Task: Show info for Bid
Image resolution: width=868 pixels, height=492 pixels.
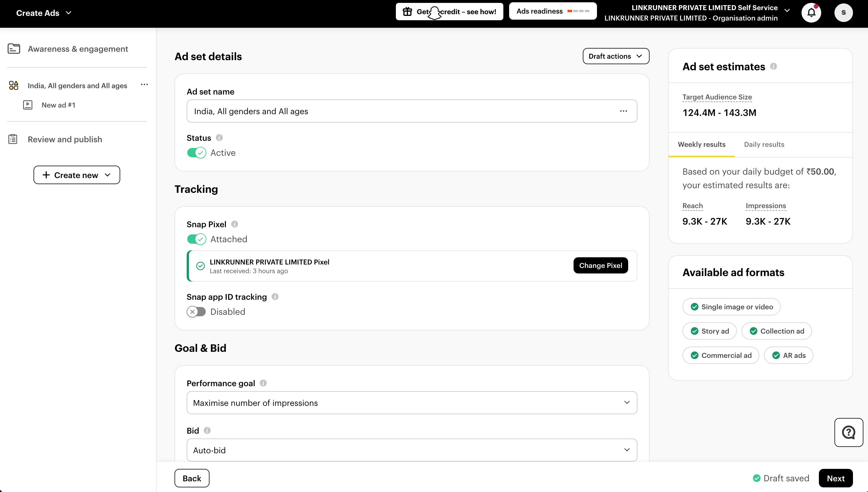Action: pyautogui.click(x=207, y=430)
